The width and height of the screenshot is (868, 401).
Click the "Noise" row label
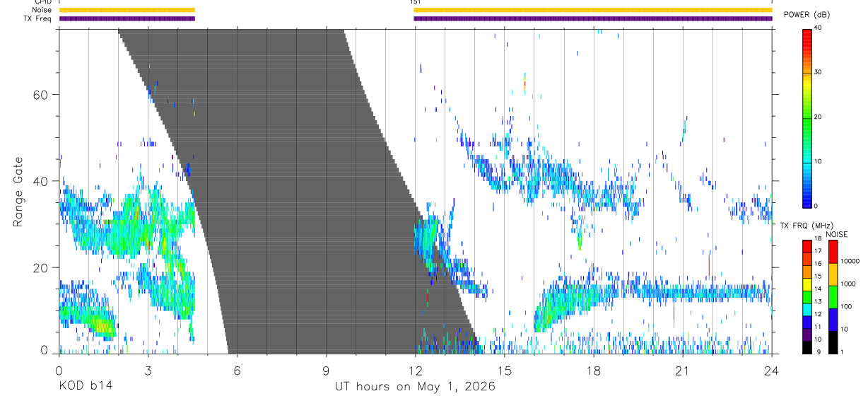click(42, 10)
